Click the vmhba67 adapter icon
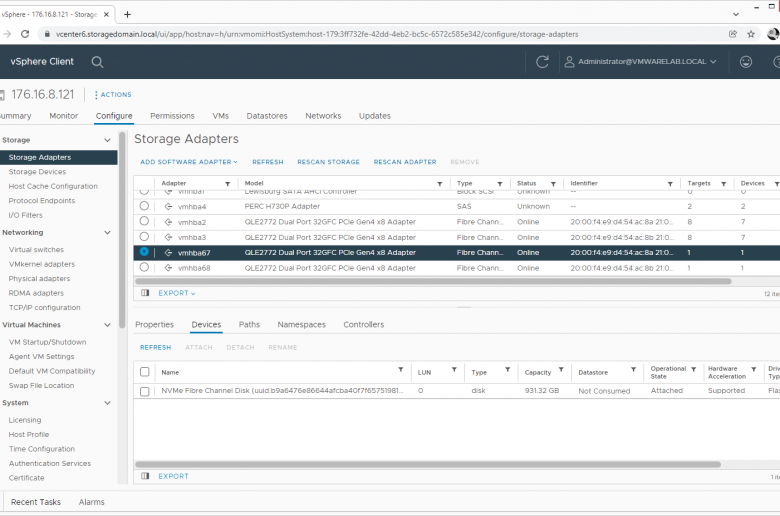 [x=169, y=253]
